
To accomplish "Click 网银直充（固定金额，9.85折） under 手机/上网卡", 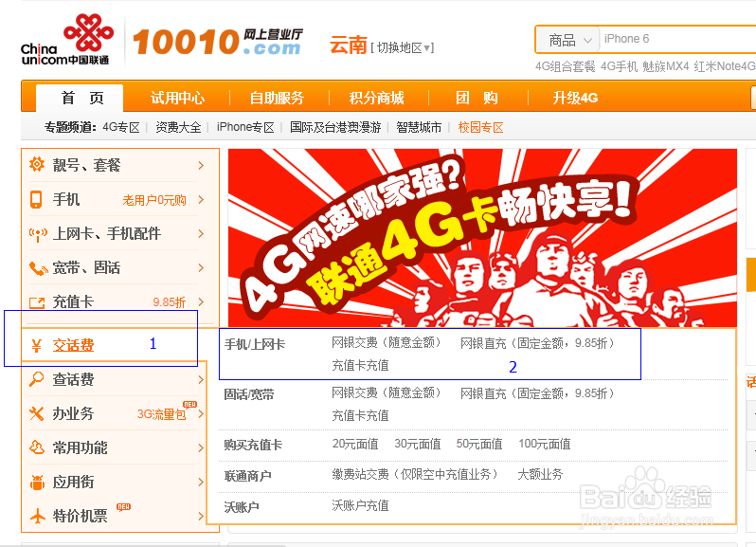I will pyautogui.click(x=537, y=343).
